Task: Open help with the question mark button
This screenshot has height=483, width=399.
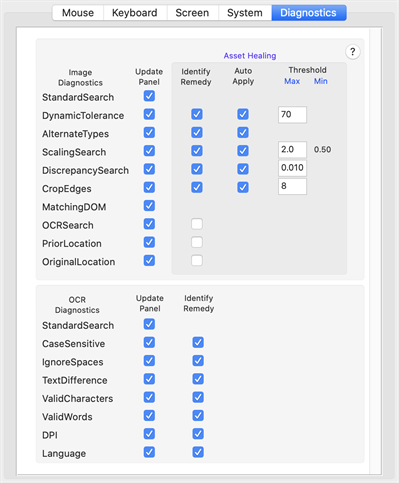Action: (x=352, y=52)
